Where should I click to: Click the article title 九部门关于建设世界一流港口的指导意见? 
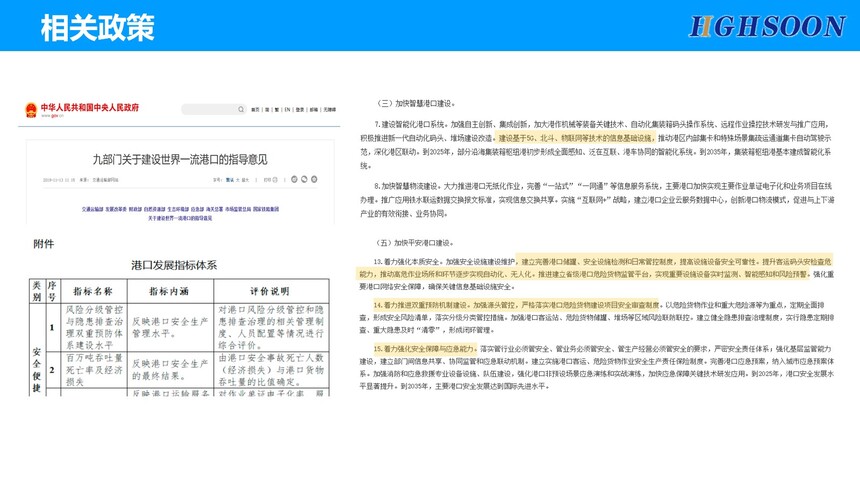[x=180, y=159]
